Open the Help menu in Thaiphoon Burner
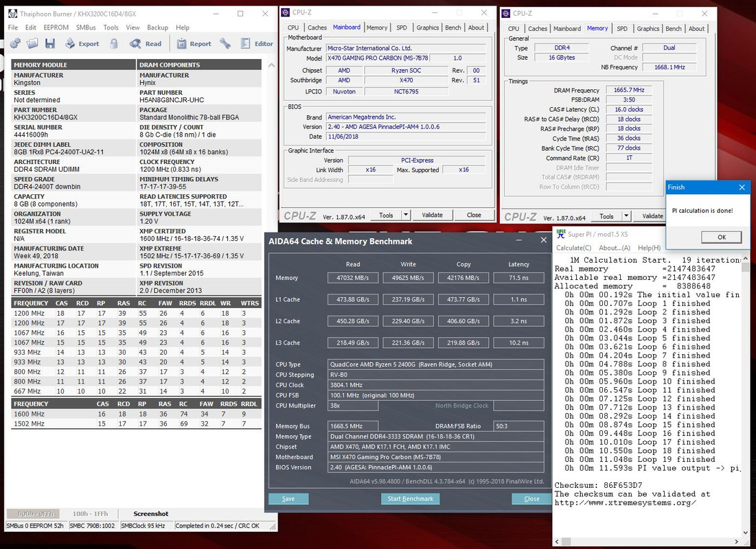This screenshot has height=549, width=756. tap(183, 27)
